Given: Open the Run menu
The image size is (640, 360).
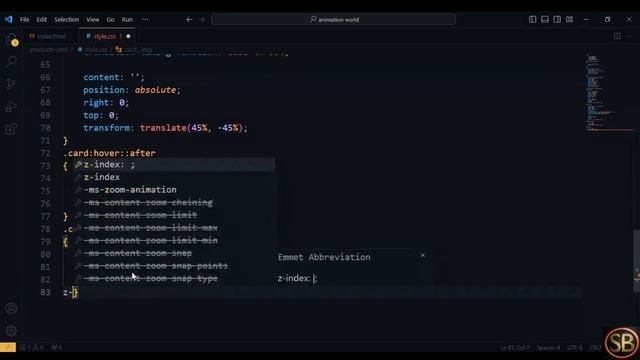Looking at the screenshot, I should coord(127,19).
